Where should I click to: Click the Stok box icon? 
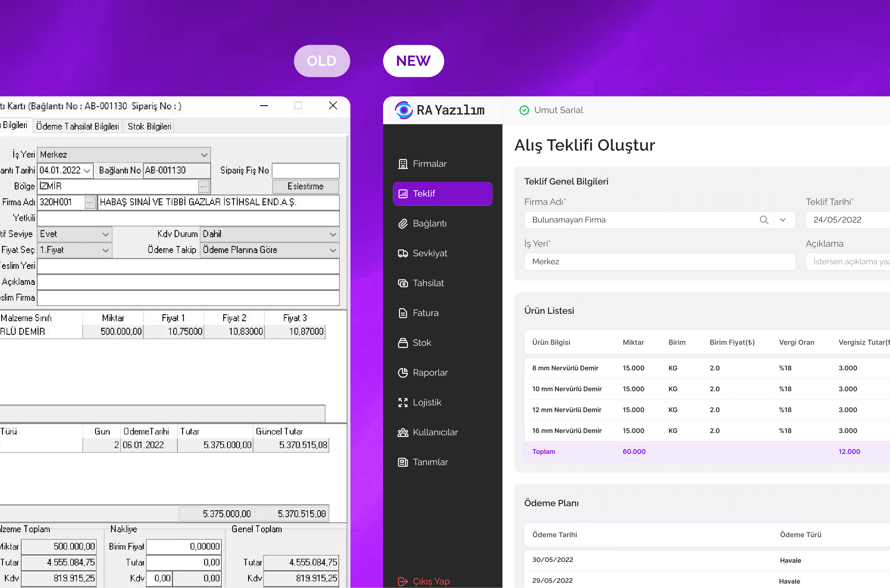(x=403, y=343)
